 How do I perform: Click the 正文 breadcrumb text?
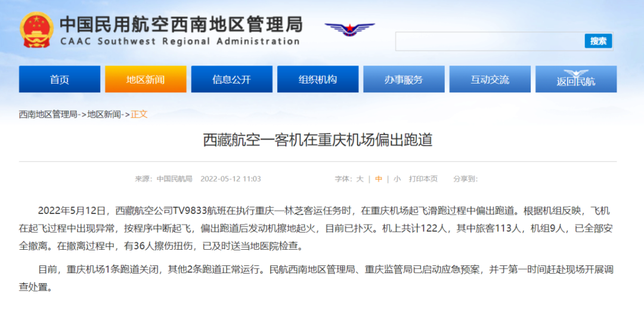click(139, 114)
